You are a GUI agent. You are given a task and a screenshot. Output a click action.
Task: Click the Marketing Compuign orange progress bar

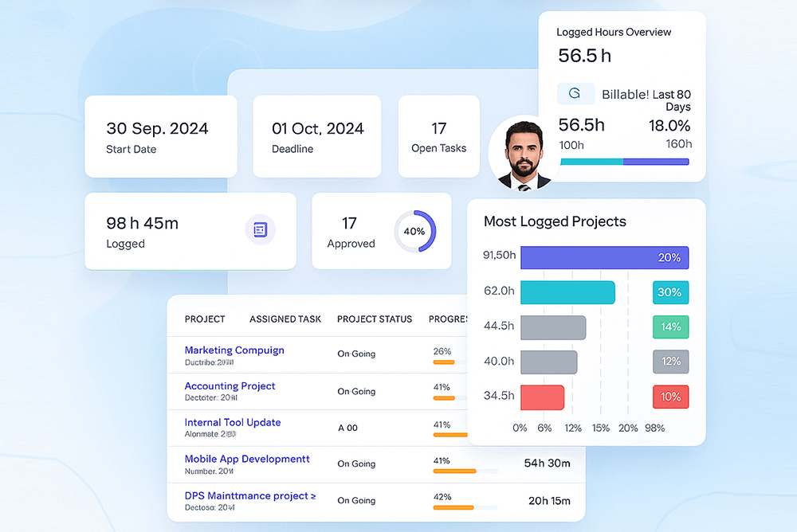pos(449,362)
